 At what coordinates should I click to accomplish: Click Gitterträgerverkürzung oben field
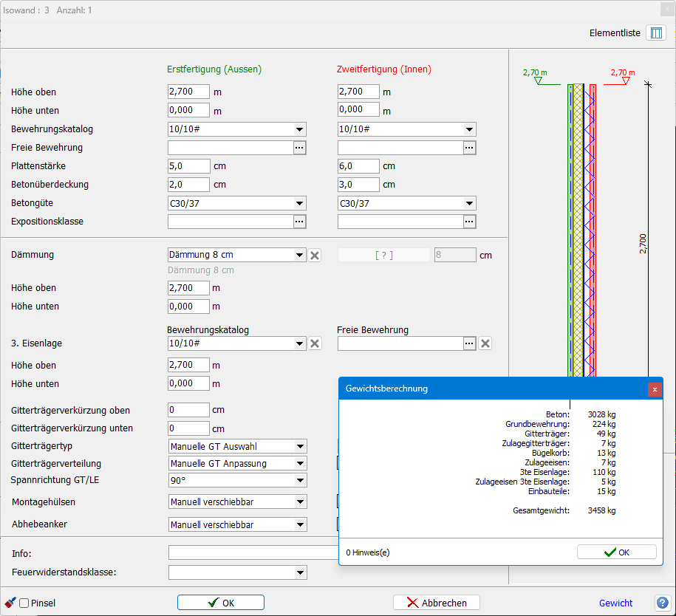tap(188, 410)
